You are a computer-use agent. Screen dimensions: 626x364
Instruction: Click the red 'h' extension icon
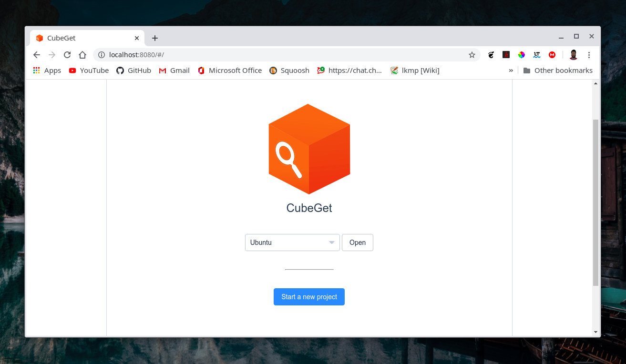click(x=506, y=55)
